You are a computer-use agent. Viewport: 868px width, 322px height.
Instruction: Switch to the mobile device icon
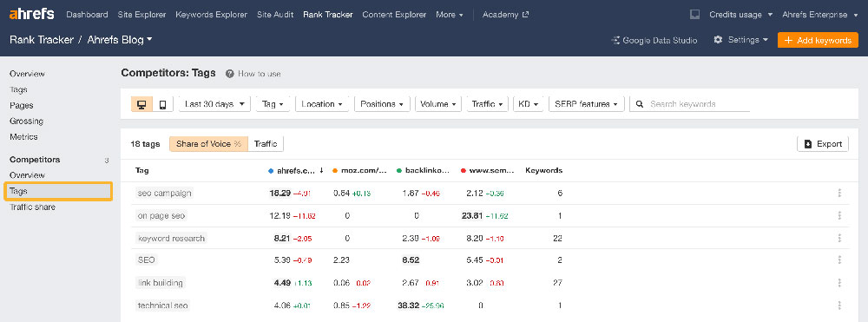163,104
